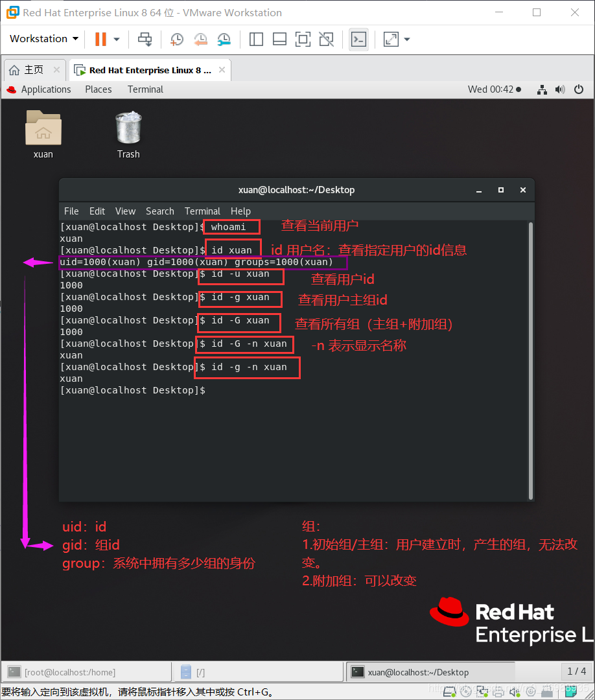Click the power icon in top bar
The width and height of the screenshot is (595, 700).
579,89
